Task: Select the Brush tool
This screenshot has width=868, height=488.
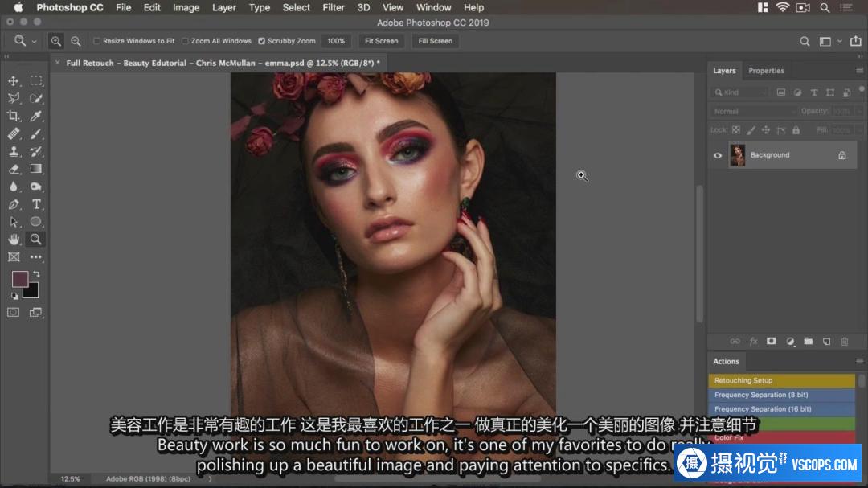Action: (36, 134)
